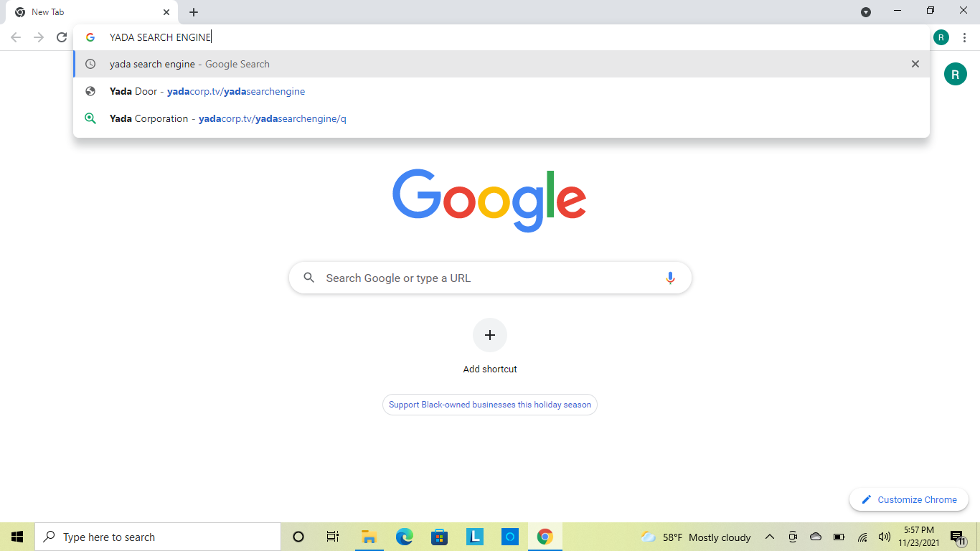Click address bar containing YADA SEARCH ENGINE

[x=501, y=37]
